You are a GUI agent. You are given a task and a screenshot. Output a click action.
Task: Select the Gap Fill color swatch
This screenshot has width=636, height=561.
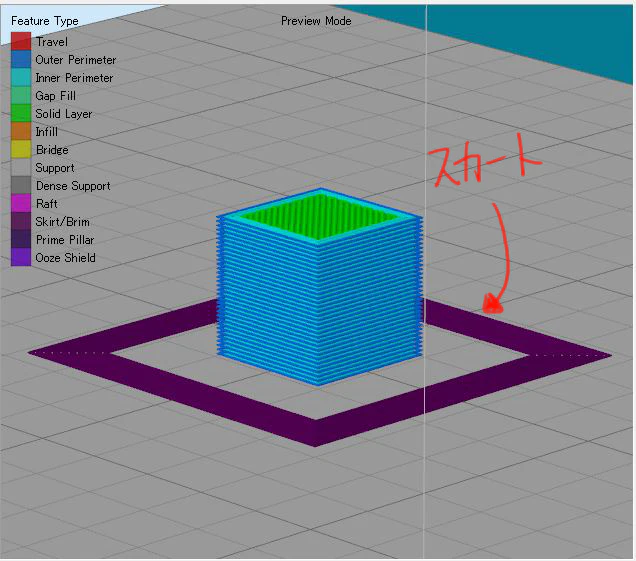tap(21, 95)
